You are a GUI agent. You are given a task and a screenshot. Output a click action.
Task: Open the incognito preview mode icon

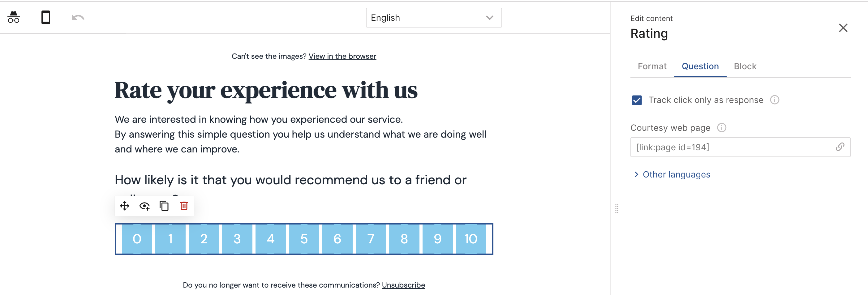pyautogui.click(x=14, y=17)
